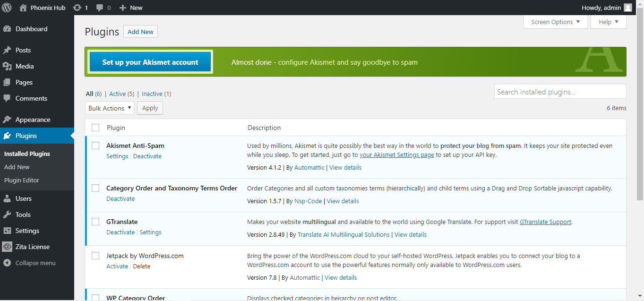Delete the Jetpack plugin
This screenshot has height=301, width=644.
(142, 267)
